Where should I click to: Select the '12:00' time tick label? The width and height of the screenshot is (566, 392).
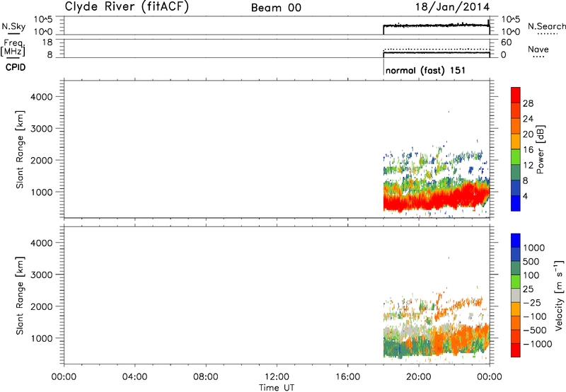coord(277,377)
